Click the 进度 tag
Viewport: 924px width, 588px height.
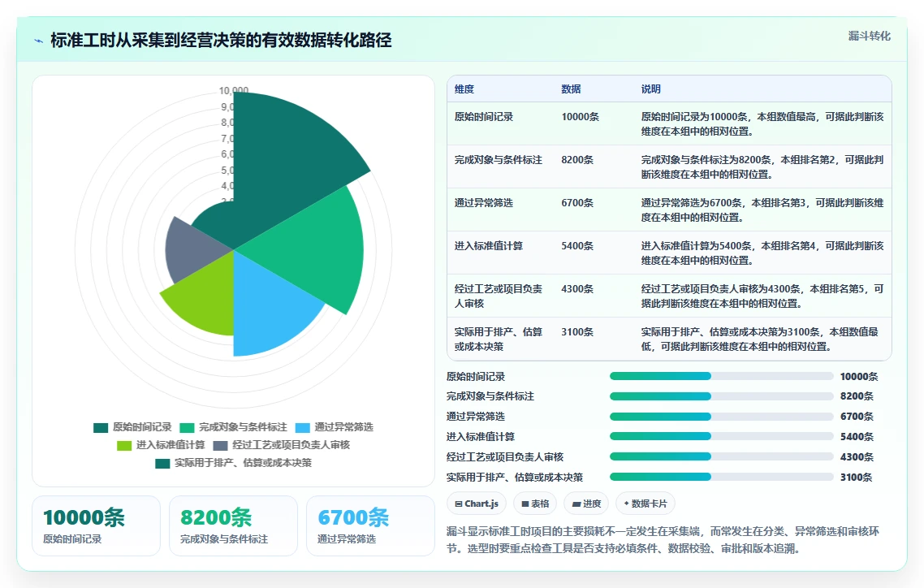click(586, 504)
